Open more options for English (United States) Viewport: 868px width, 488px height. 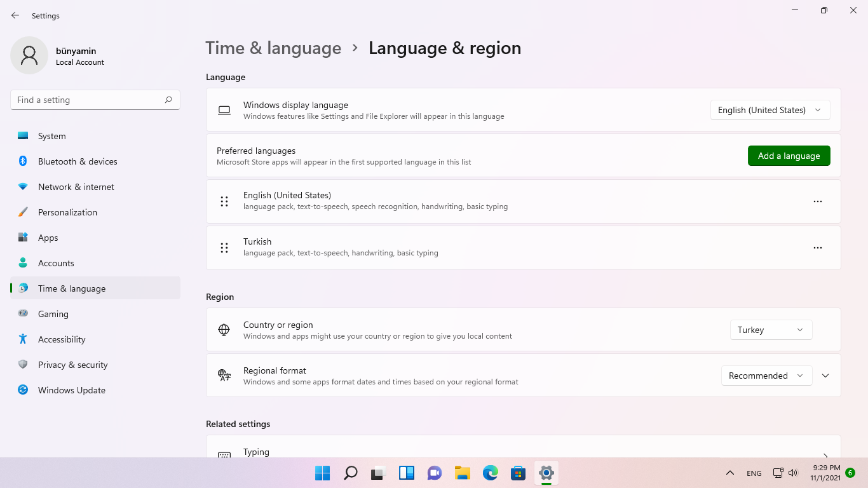pos(818,201)
